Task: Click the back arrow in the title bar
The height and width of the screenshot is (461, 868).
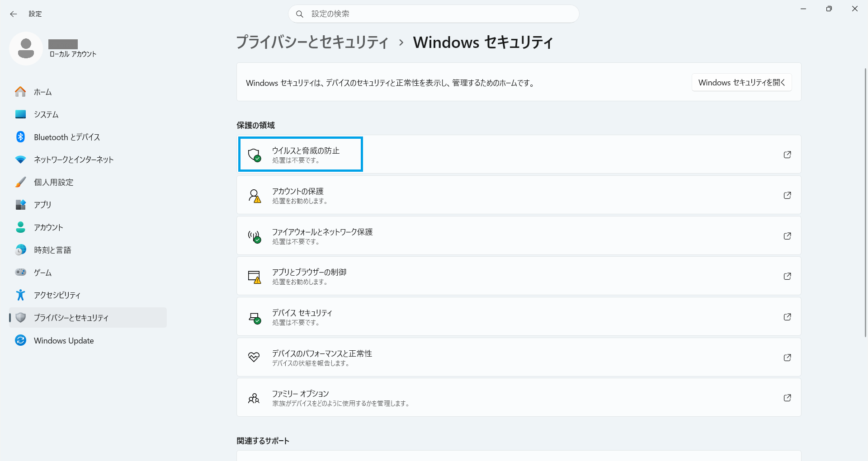Action: pos(14,14)
